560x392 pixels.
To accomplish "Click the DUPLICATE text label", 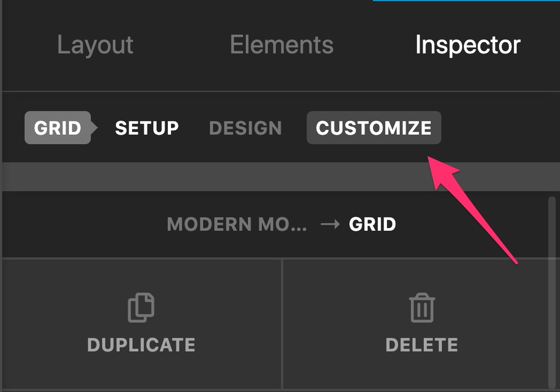I will [142, 345].
